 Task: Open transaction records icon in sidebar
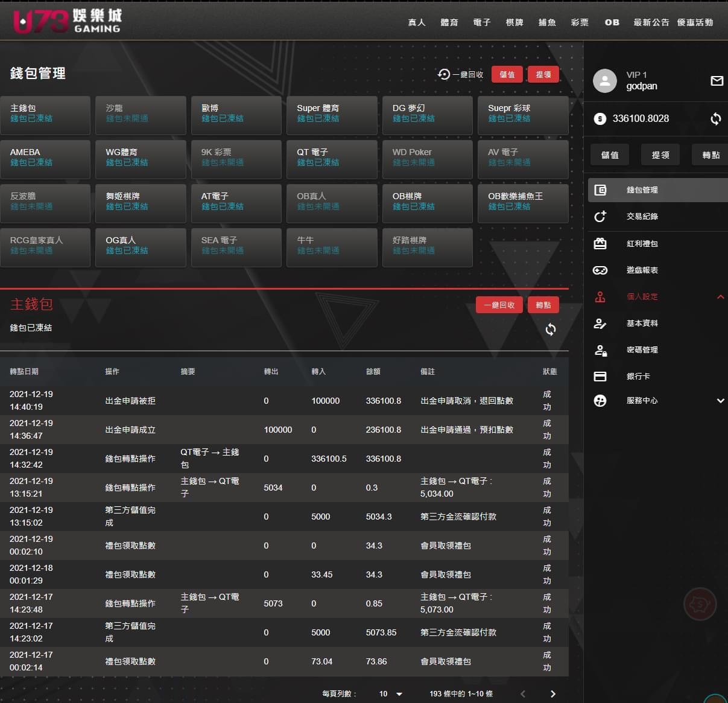pyautogui.click(x=600, y=217)
